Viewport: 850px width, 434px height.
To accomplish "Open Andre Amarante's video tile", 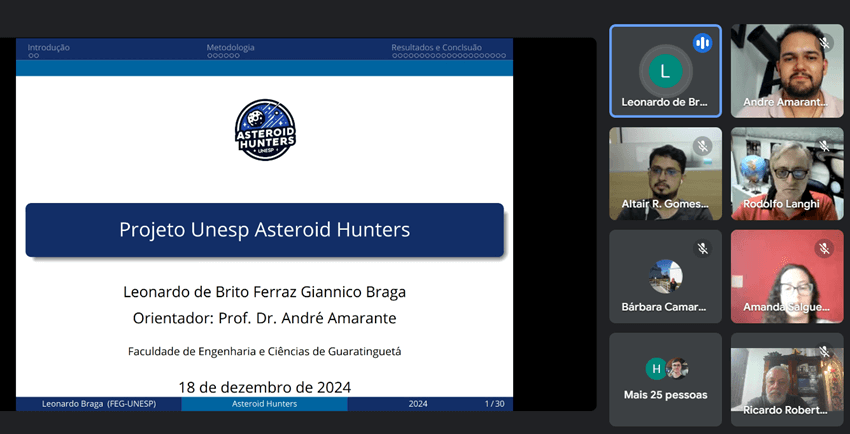I will pyautogui.click(x=787, y=71).
